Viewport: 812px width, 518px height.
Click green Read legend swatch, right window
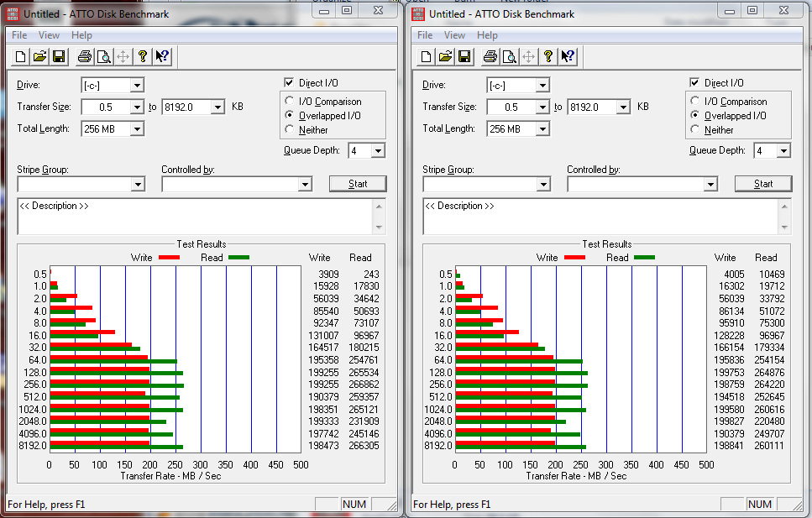(x=644, y=258)
